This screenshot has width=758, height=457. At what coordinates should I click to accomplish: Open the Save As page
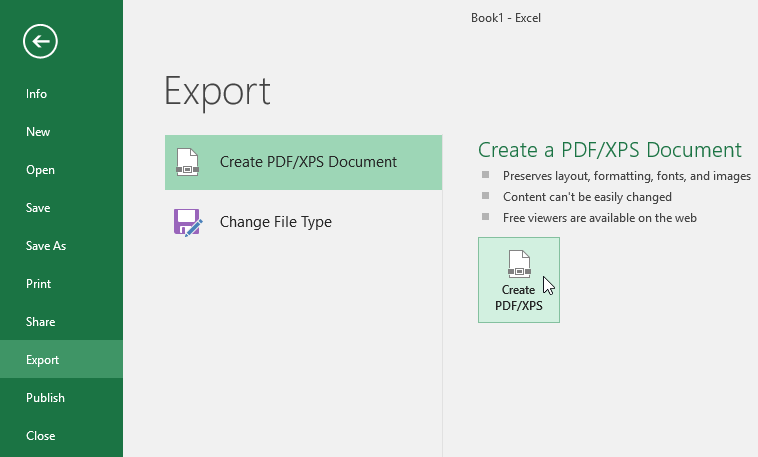(46, 246)
